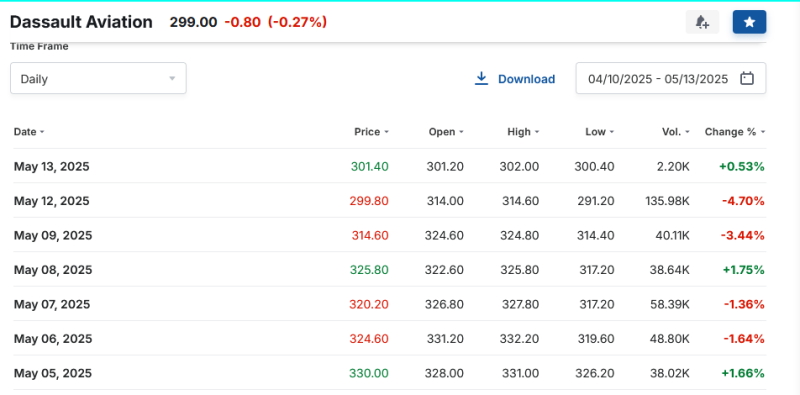This screenshot has width=800, height=395.
Task: Click the 2.20K volume value
Action: [x=673, y=166]
